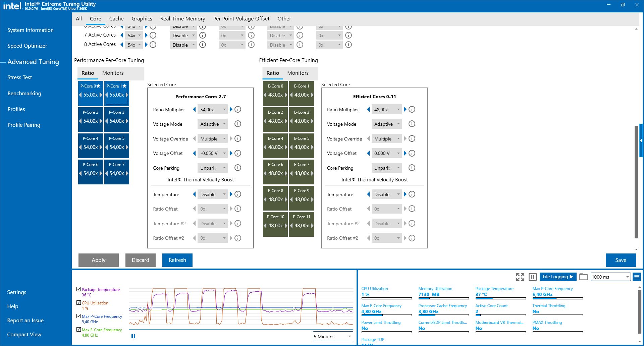The image size is (644, 346).
Task: Open Performance Cores Voltage Mode dropdown
Action: point(213,124)
